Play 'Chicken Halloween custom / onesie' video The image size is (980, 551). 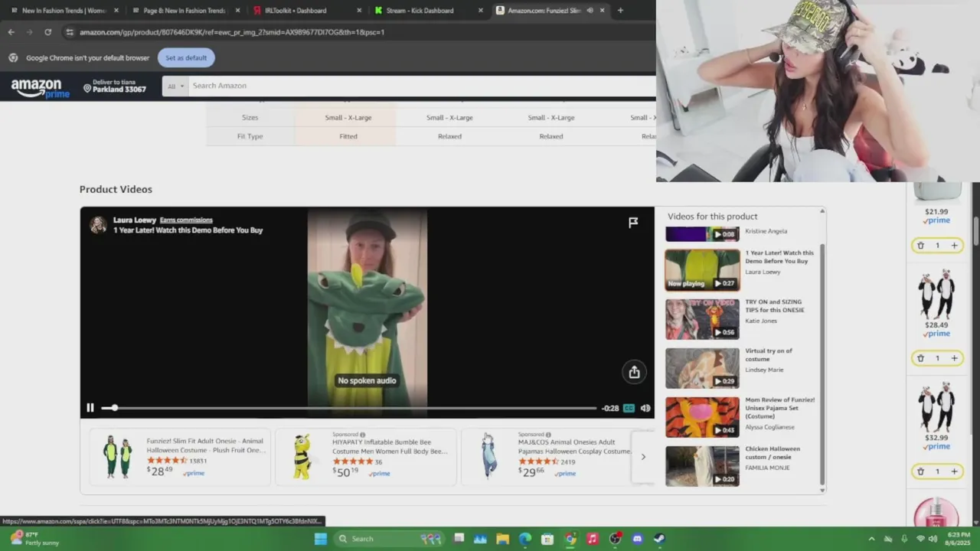tap(702, 466)
